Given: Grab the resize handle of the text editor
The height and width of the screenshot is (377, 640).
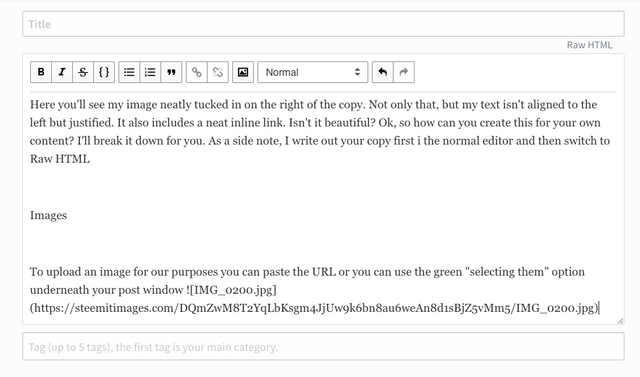Looking at the screenshot, I should pos(620,321).
